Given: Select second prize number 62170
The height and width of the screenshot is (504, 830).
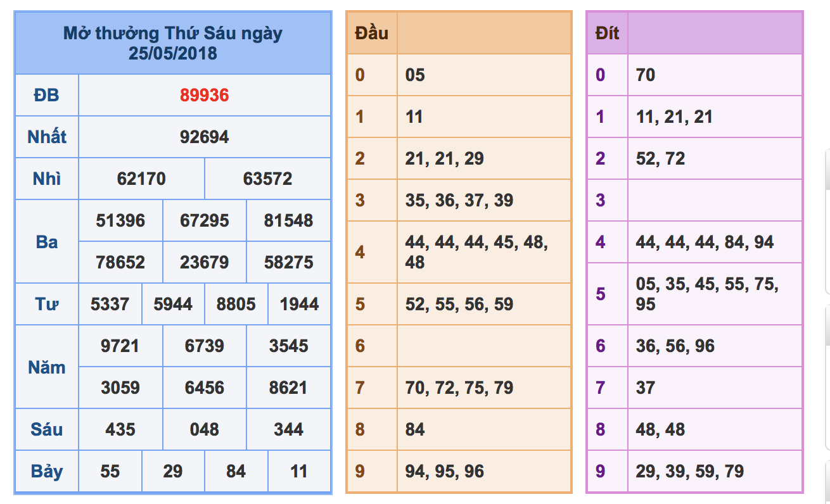Looking at the screenshot, I should point(141,179).
